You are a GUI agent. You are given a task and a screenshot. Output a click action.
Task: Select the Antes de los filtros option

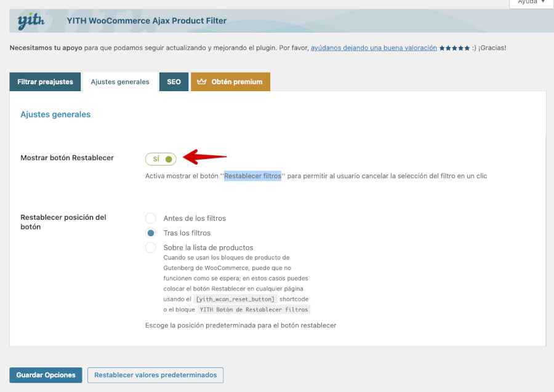click(x=151, y=218)
